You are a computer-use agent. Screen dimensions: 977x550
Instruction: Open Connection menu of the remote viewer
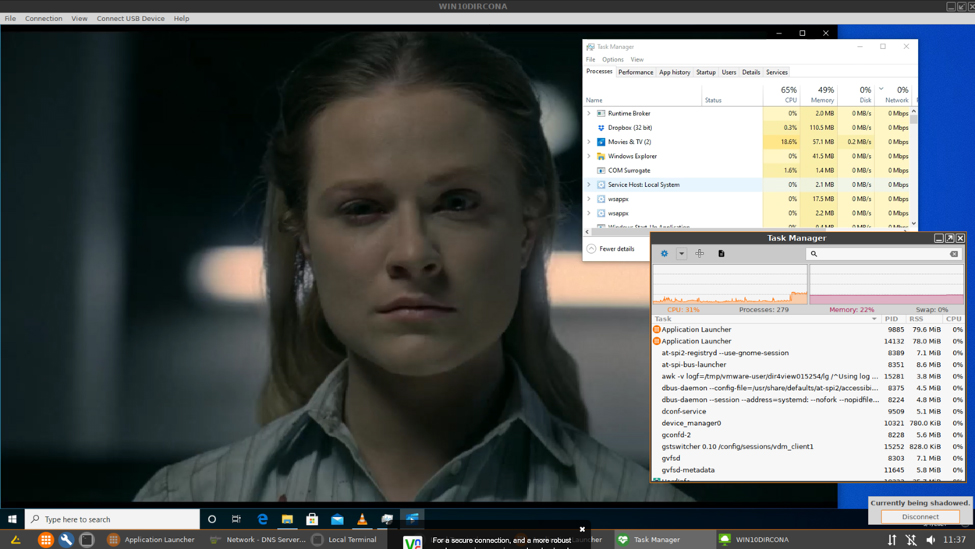pos(44,18)
